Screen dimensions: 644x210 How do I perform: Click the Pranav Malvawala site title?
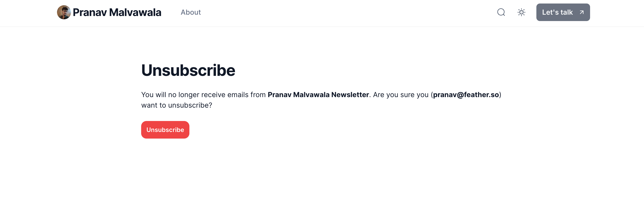point(117,12)
